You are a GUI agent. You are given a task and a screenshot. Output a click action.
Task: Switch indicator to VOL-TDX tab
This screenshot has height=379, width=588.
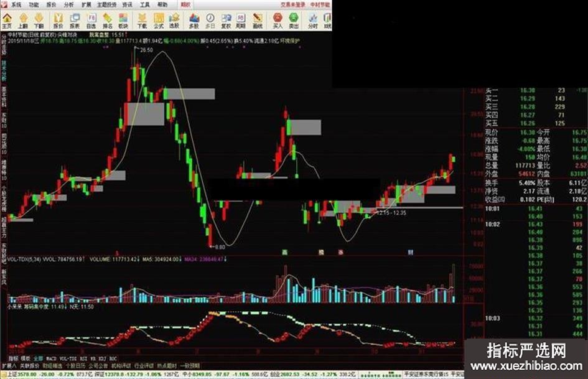tap(68, 358)
